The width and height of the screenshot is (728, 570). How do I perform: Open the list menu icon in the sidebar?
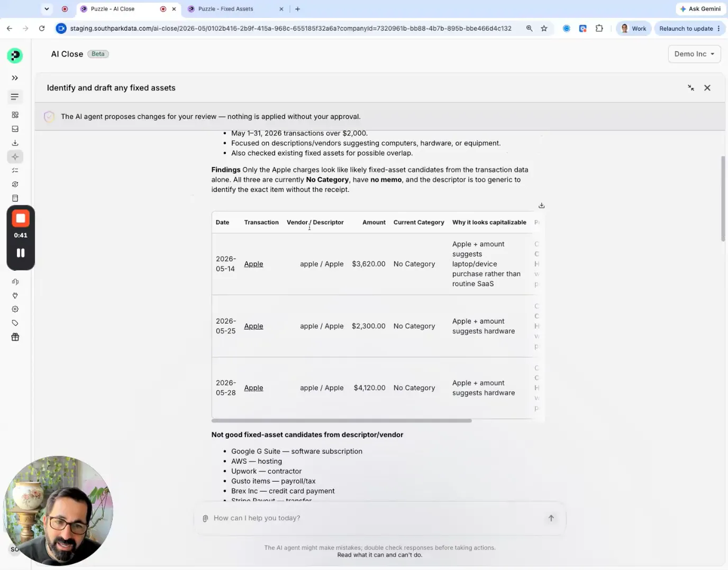pyautogui.click(x=15, y=97)
